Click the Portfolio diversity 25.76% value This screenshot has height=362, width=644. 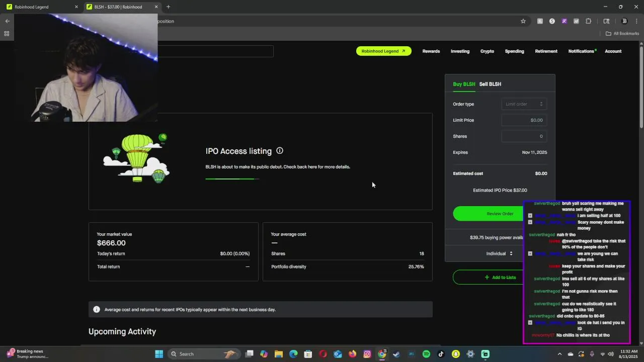416,267
